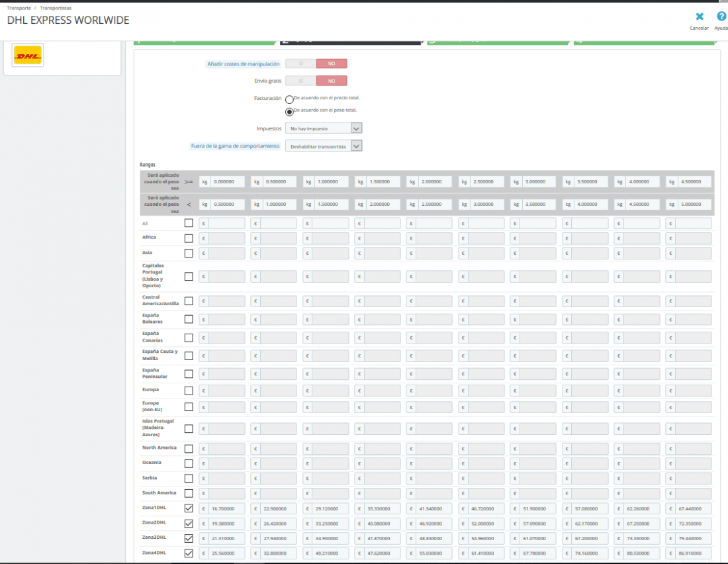Edit Zona4DHL price 86.910000
This screenshot has height=564, width=728.
tap(694, 553)
